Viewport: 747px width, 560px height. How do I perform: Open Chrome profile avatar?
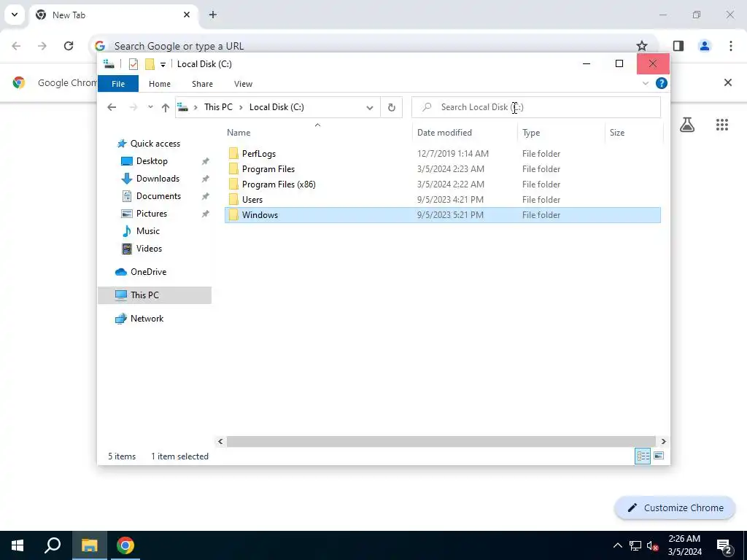click(705, 46)
